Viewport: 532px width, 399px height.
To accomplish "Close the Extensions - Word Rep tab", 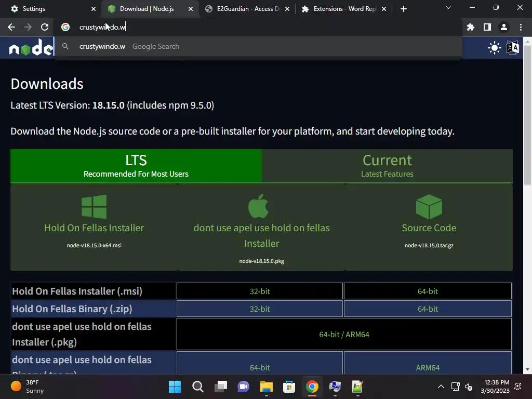I will (x=384, y=9).
